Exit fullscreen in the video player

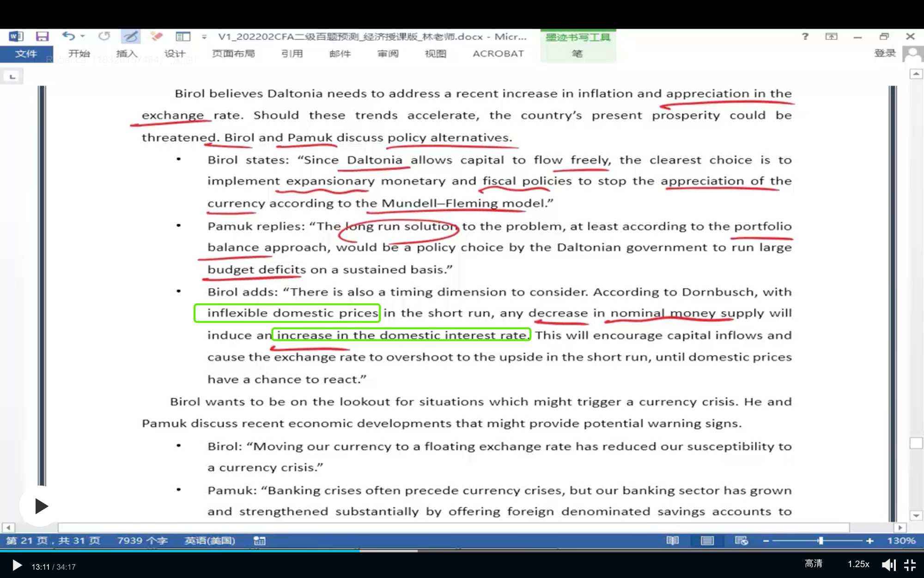(x=910, y=565)
